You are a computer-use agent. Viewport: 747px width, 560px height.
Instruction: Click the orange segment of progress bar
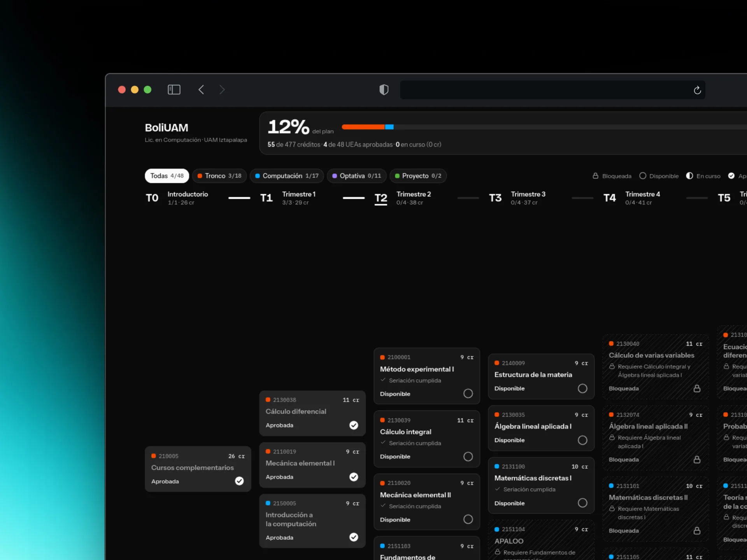[363, 127]
